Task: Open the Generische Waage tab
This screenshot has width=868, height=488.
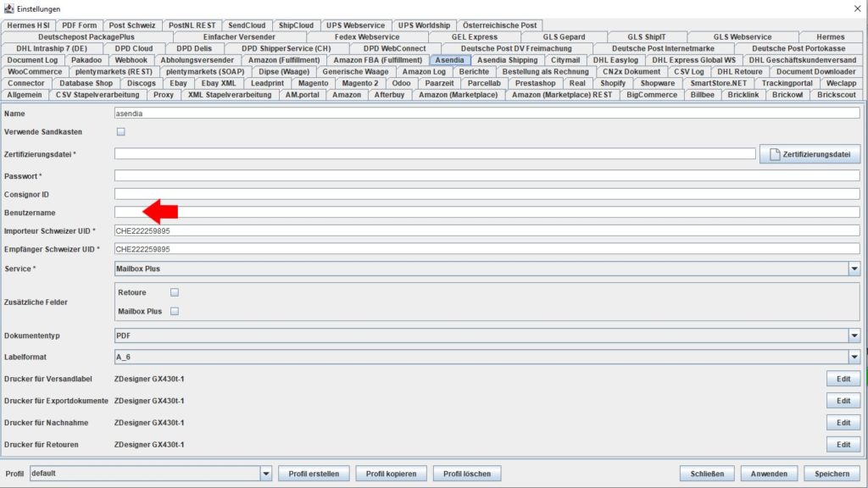Action: [355, 71]
